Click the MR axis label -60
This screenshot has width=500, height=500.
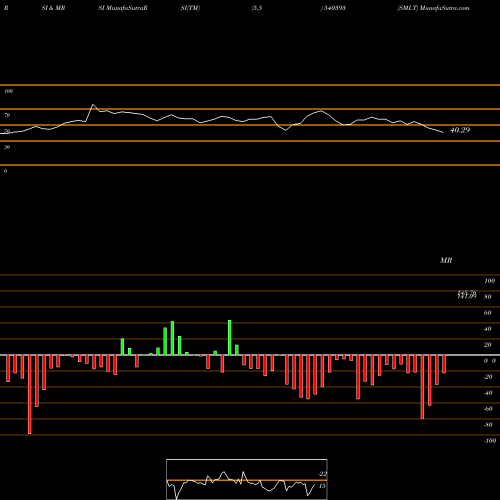tap(488, 409)
